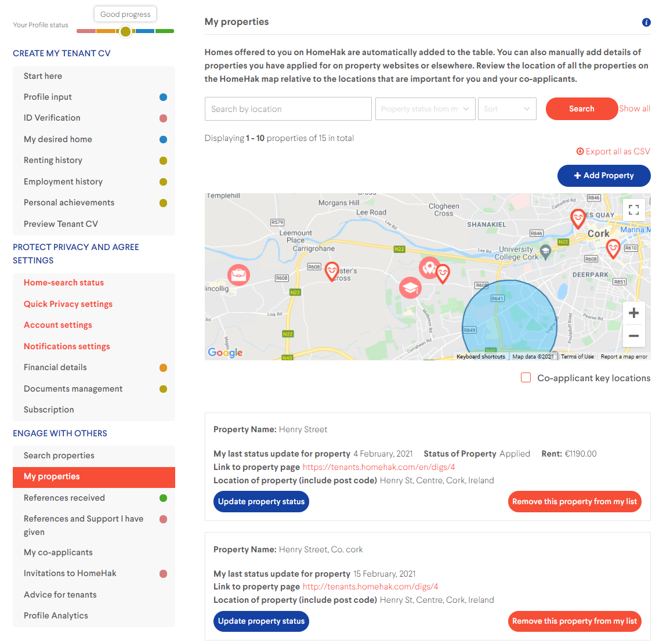Update property status for Henry Street, Co. cork
Screen dimensions: 670x644
pyautogui.click(x=261, y=621)
